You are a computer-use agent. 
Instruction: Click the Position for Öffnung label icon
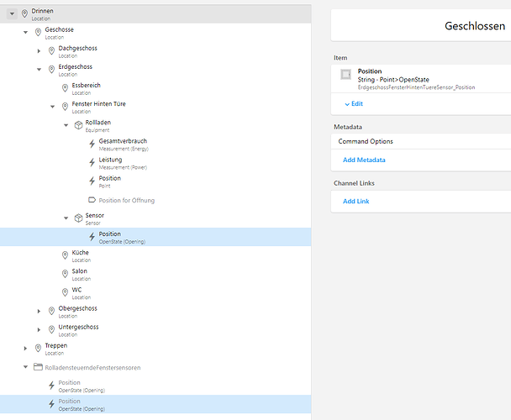coord(92,200)
